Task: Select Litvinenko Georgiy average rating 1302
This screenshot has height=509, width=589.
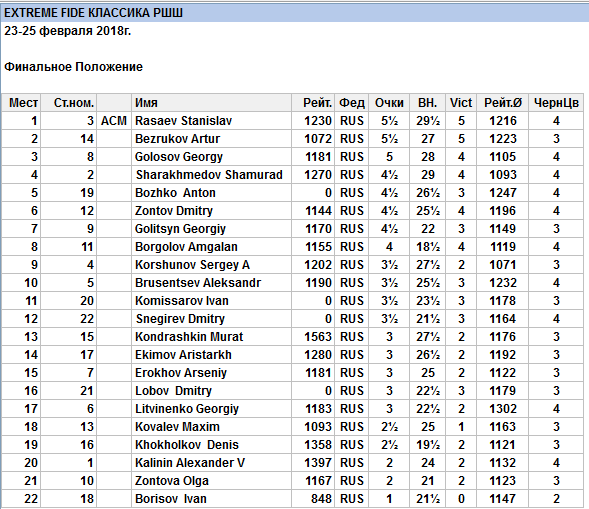Action: pos(503,409)
